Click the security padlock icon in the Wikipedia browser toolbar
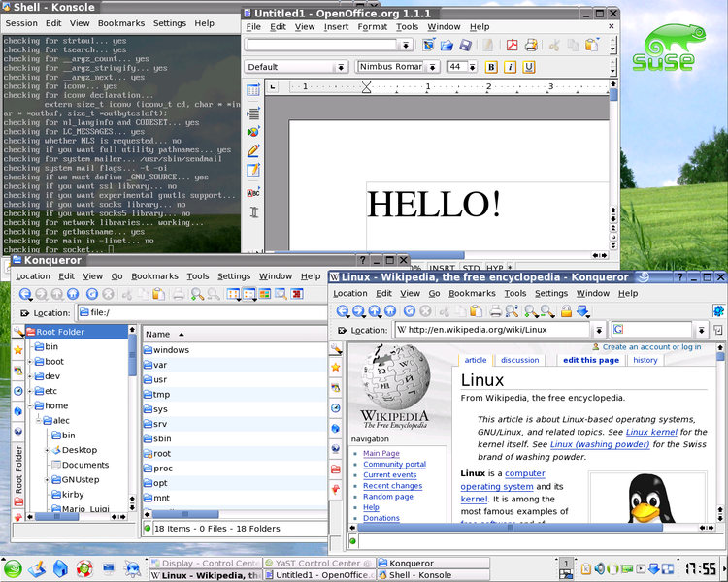 pos(566,310)
